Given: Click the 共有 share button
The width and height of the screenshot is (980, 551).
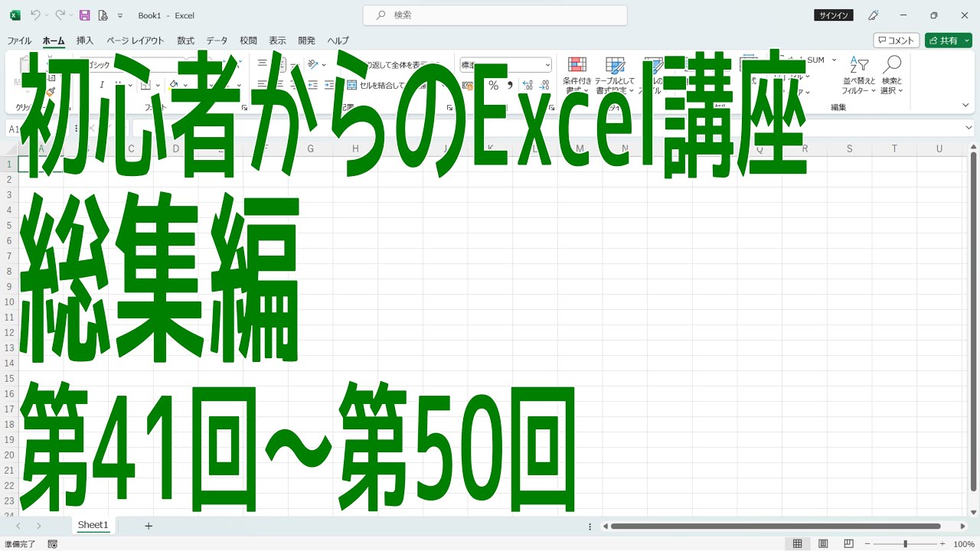Looking at the screenshot, I should tap(948, 41).
